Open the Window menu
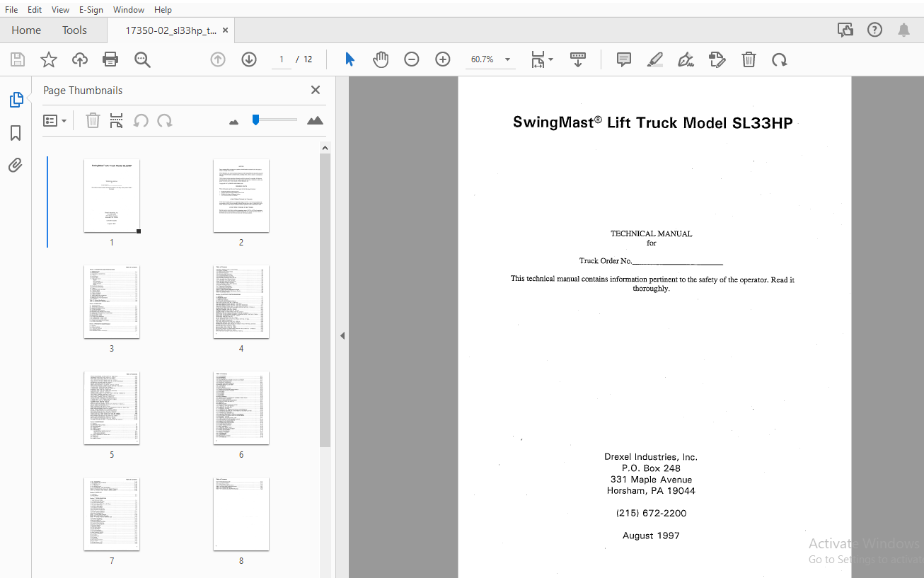The image size is (924, 578). click(x=129, y=9)
